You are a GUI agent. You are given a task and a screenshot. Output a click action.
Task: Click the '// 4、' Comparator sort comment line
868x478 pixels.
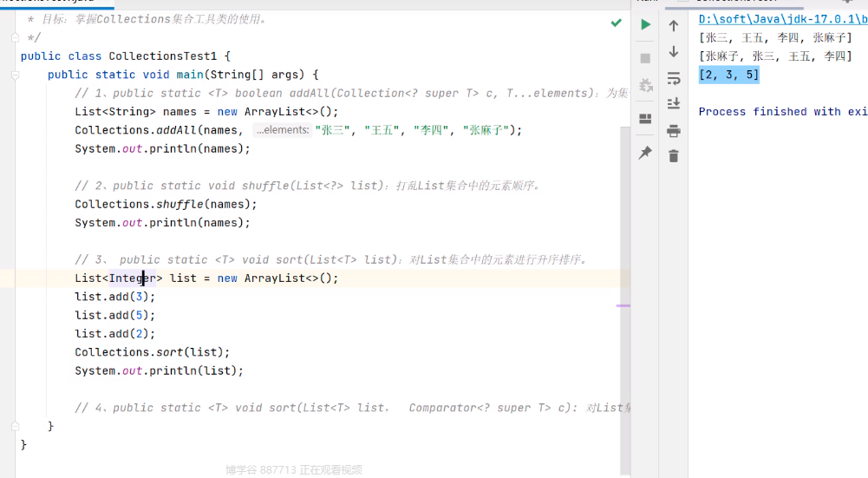352,408
